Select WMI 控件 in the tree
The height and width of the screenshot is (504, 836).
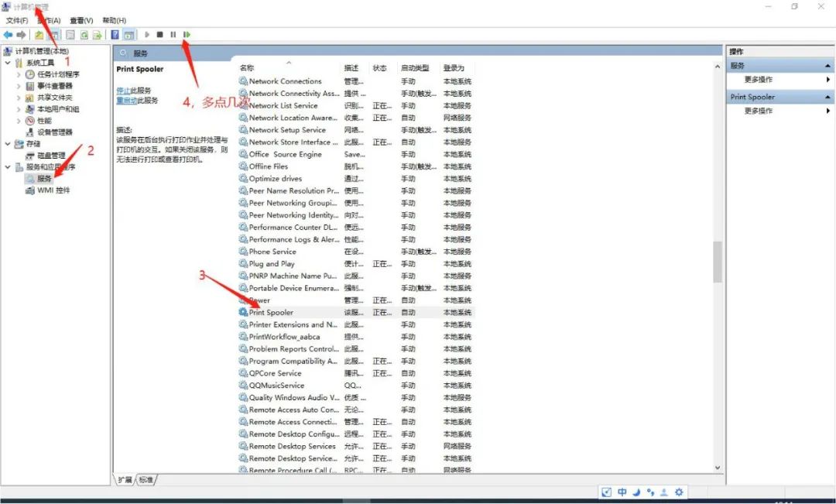pos(53,190)
